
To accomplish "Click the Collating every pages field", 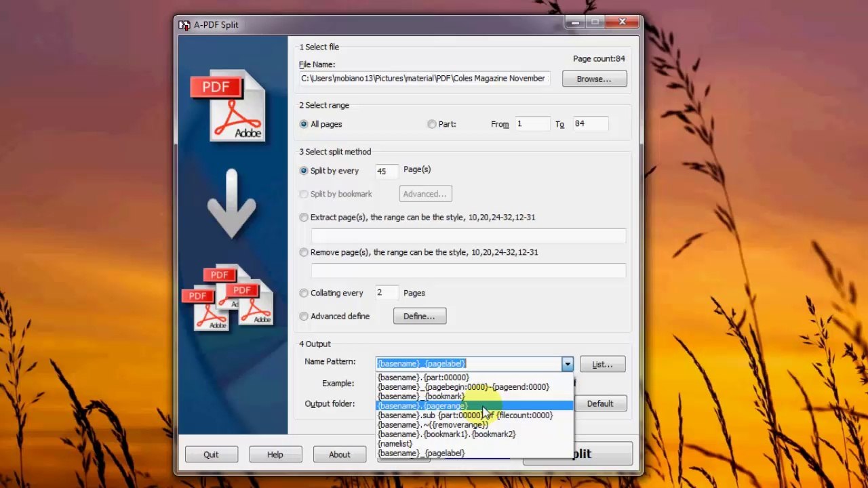I will click(387, 293).
